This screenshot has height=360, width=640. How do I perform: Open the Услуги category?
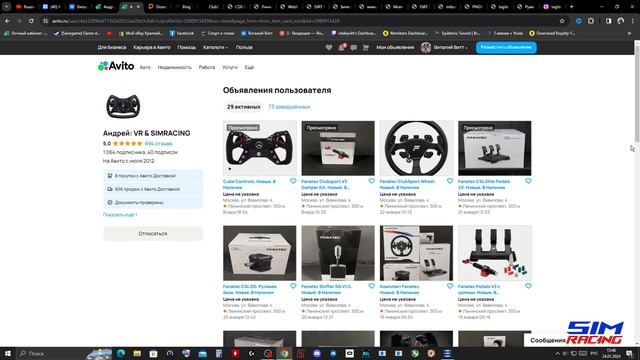point(230,67)
